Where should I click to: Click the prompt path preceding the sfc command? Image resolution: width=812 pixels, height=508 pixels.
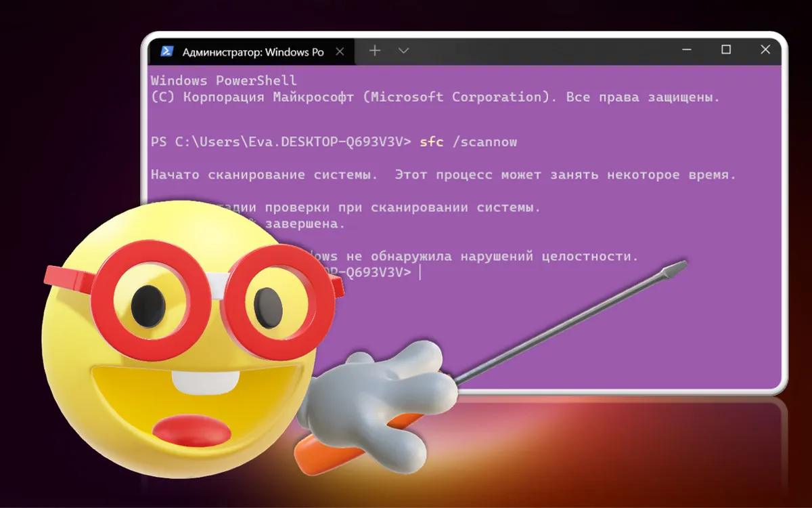281,142
